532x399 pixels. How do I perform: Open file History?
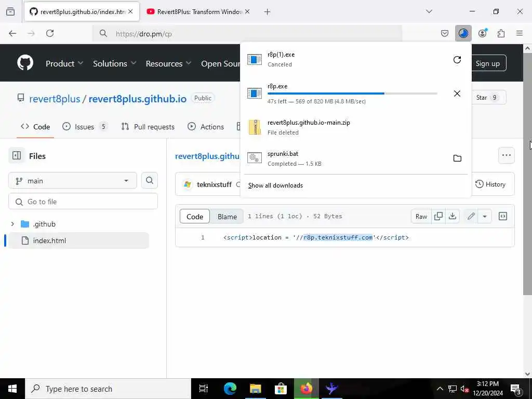pyautogui.click(x=490, y=184)
